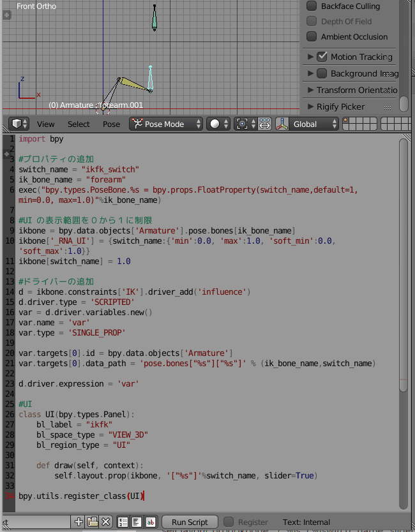Image resolution: width=415 pixels, height=532 pixels.
Task: Open the Select menu
Action: click(79, 124)
